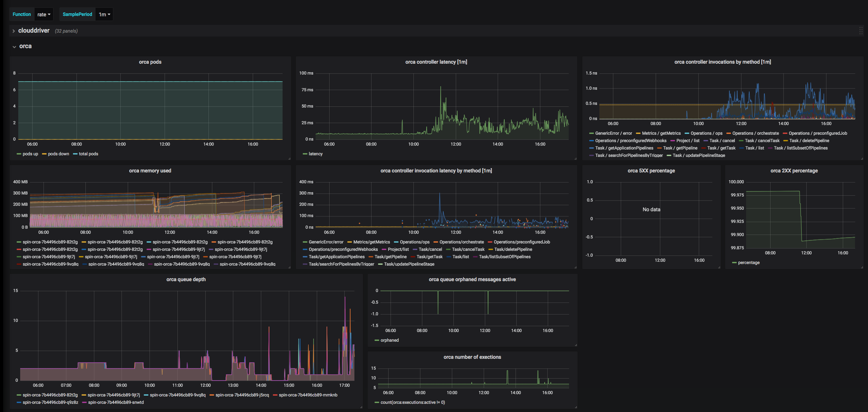Image resolution: width=868 pixels, height=412 pixels.
Task: Toggle the latency legend series
Action: [316, 154]
